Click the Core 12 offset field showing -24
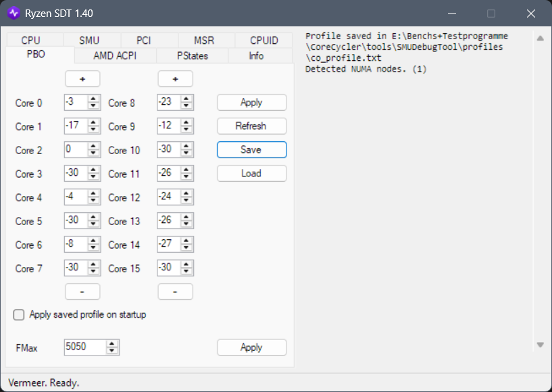Viewport: 552px width, 392px height. [x=169, y=197]
